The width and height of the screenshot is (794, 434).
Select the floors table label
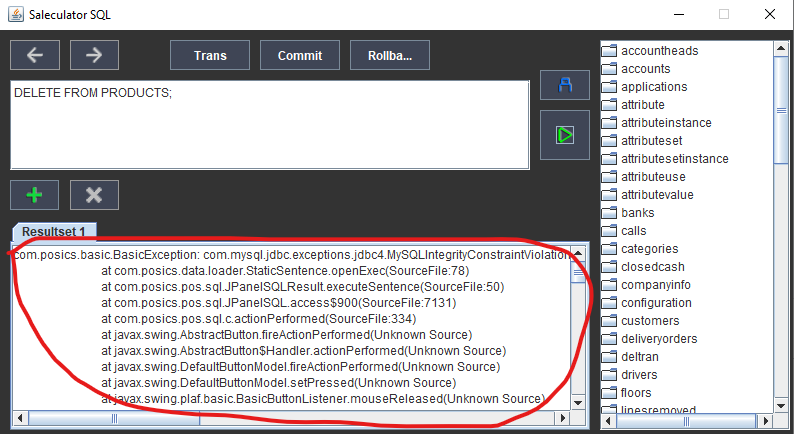point(636,393)
